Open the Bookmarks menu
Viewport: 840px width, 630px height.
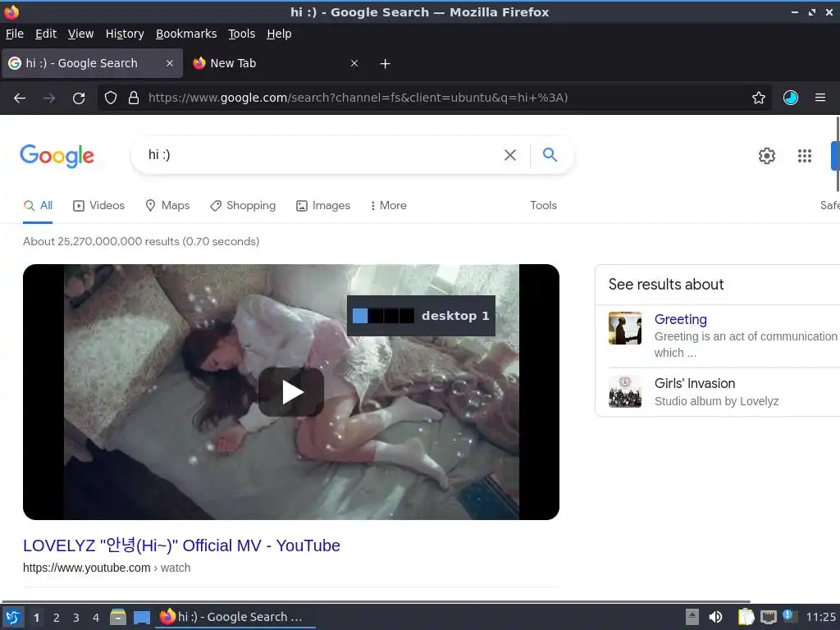click(x=186, y=34)
